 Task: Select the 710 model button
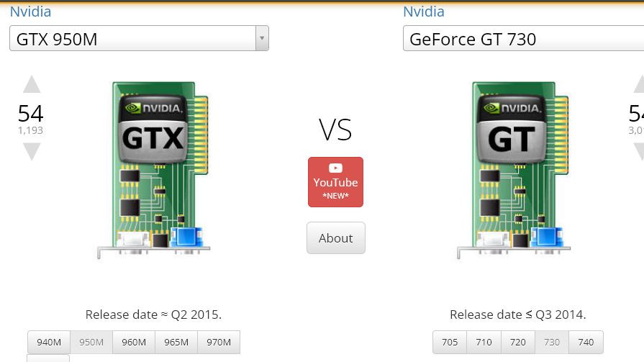coord(484,343)
